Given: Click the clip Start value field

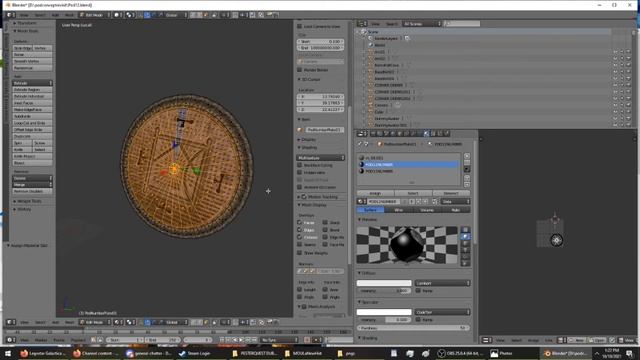Looking at the screenshot, I should click(321, 42).
